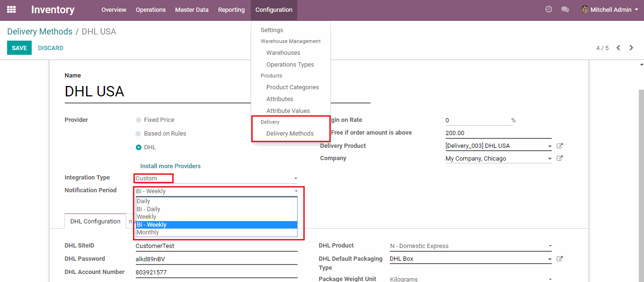Click the SAVE button
Image resolution: width=644 pixels, height=282 pixels.
19,48
